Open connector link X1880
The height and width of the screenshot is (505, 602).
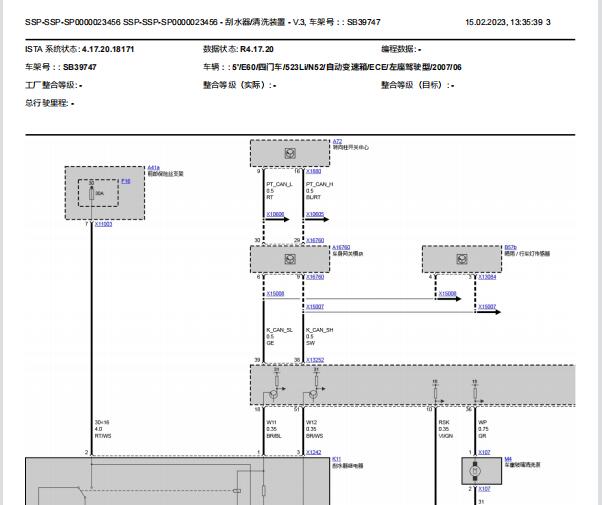click(x=313, y=171)
